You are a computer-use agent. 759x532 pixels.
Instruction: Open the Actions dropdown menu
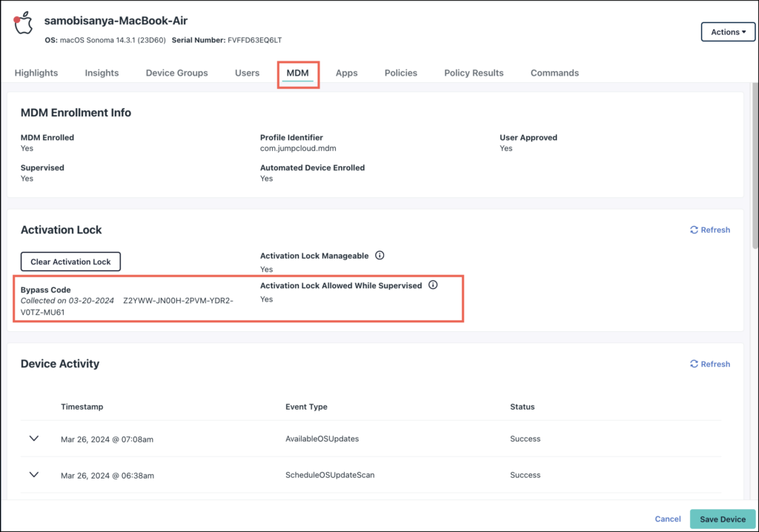(727, 32)
